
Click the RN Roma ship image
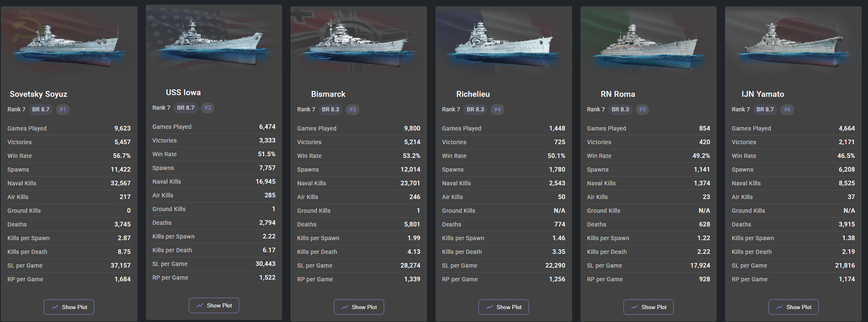click(648, 44)
